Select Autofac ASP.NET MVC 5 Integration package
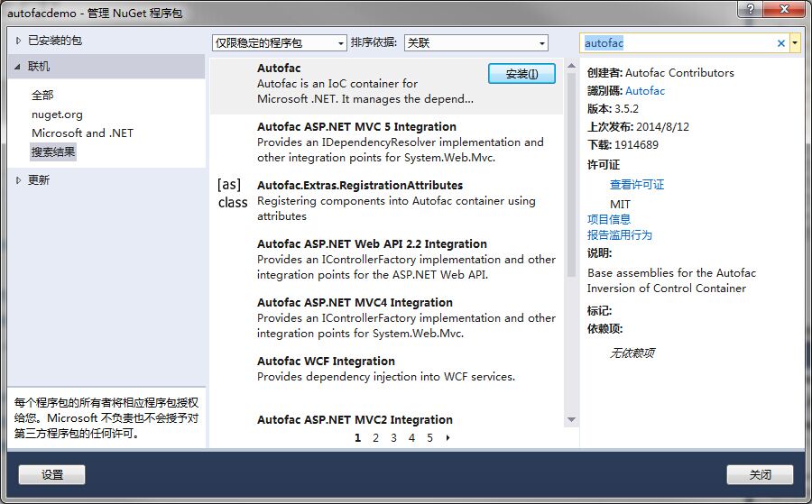The width and height of the screenshot is (812, 504). 386,142
